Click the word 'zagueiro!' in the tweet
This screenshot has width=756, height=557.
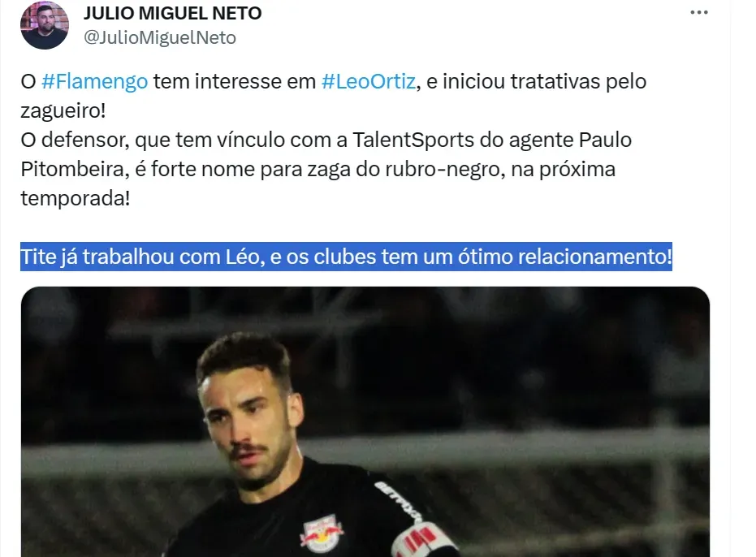click(x=63, y=111)
